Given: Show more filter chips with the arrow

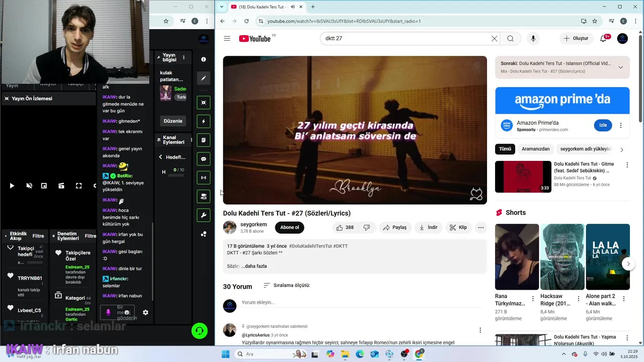Looking at the screenshot, I should click(x=622, y=149).
